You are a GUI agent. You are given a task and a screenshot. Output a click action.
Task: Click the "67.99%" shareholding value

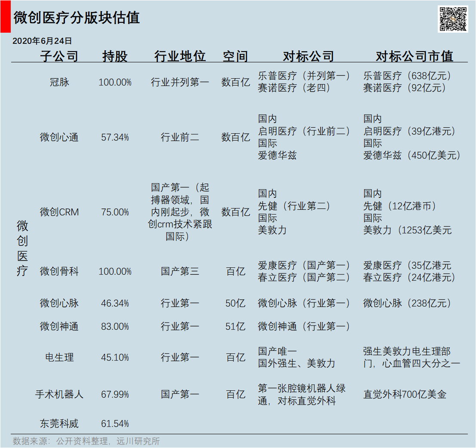point(115,395)
